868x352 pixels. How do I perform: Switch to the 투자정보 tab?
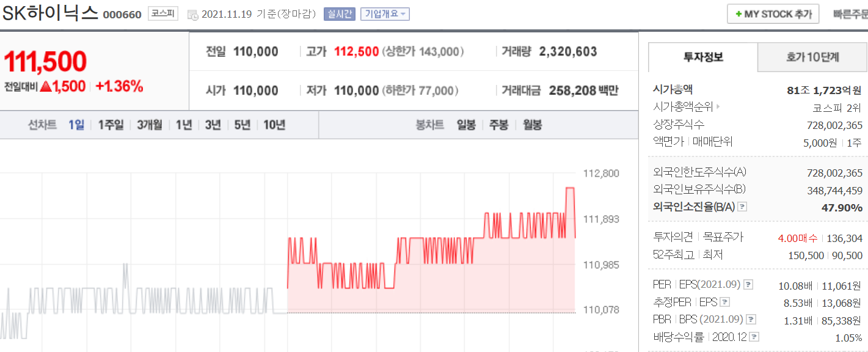coord(703,57)
